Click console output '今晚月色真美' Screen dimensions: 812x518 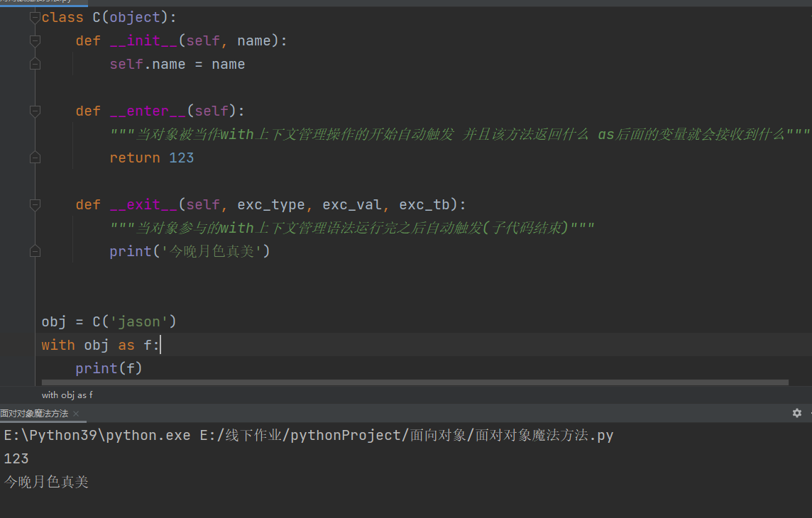(x=46, y=482)
